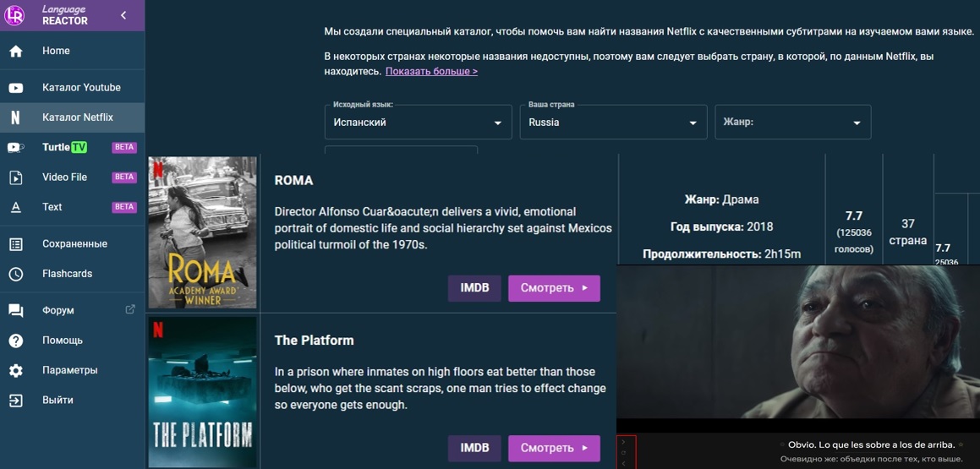Click the Turtle TV icon in the sidebar

pyautogui.click(x=15, y=148)
